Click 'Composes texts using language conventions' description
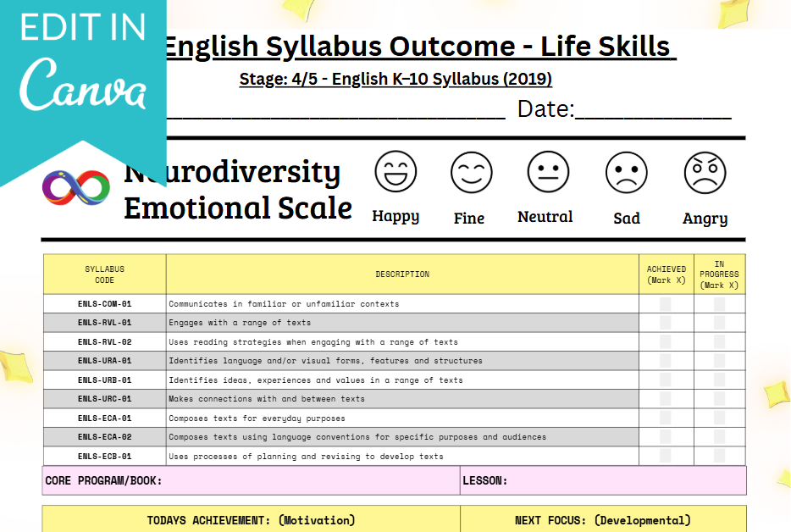791x532 pixels. coord(357,436)
